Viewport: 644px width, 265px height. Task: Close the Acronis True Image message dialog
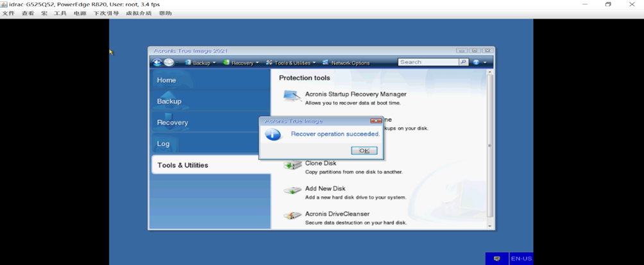376,121
